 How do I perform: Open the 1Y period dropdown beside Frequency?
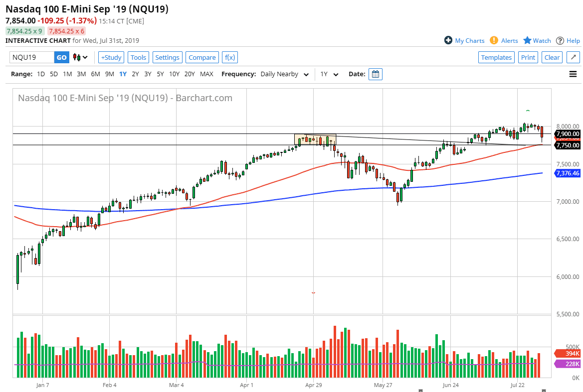point(329,74)
